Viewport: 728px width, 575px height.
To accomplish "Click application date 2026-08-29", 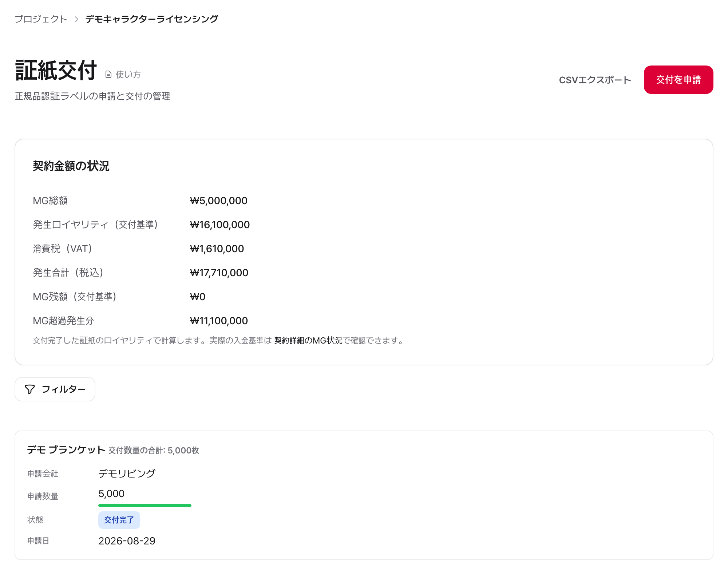I will [127, 541].
